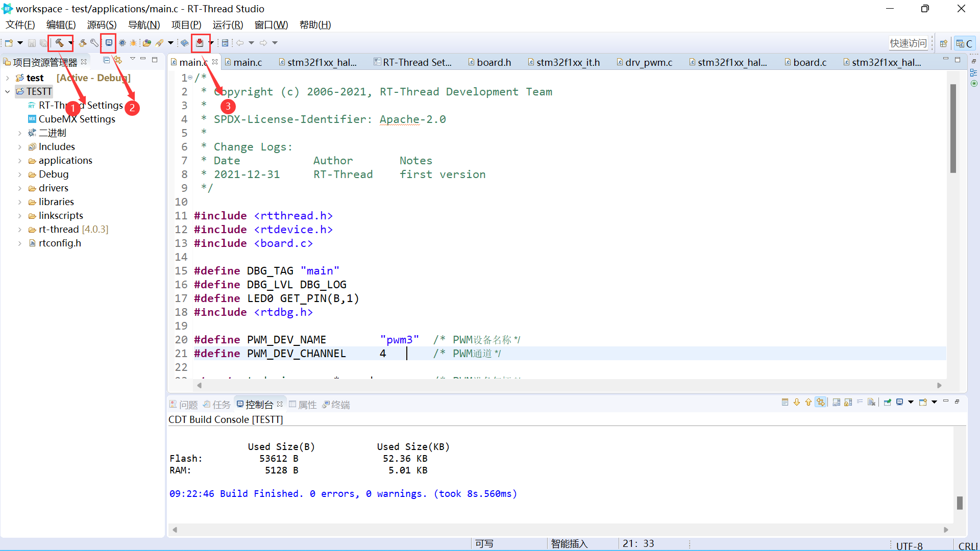Expand the applications folder

click(20, 161)
